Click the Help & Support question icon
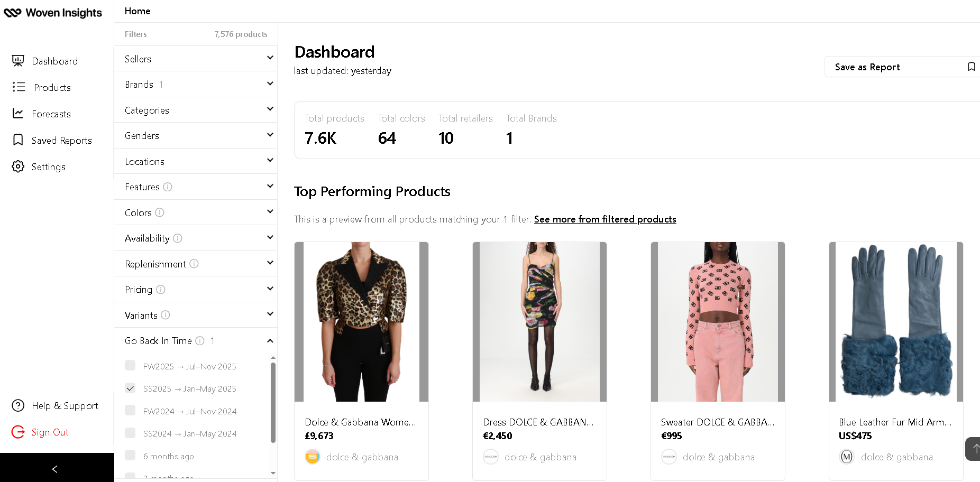The height and width of the screenshot is (482, 980). click(18, 405)
